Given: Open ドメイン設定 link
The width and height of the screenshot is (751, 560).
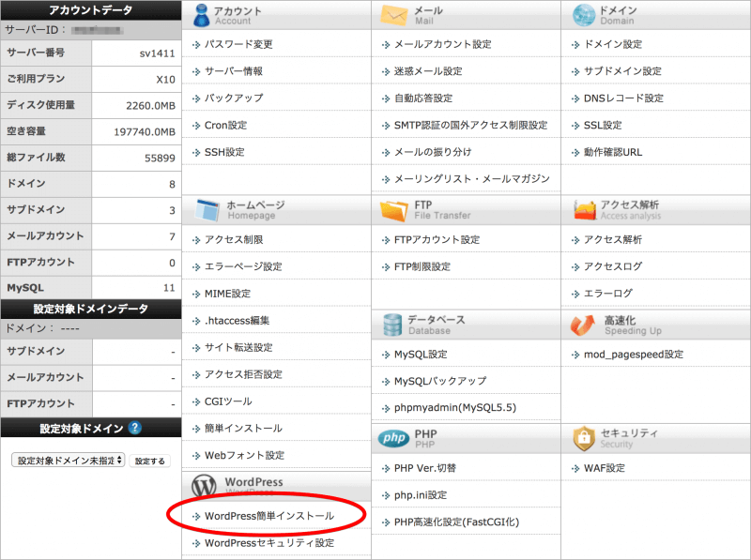Looking at the screenshot, I should click(613, 44).
